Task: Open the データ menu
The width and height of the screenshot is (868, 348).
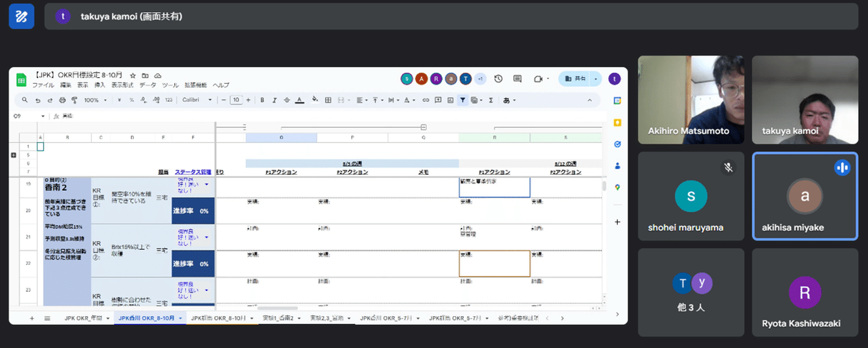Action: pos(148,85)
